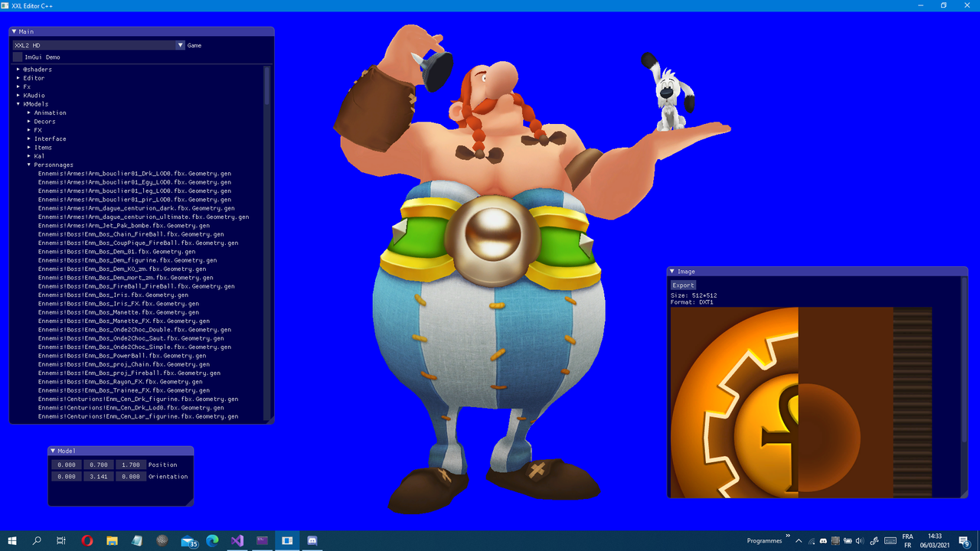Click Orientation field showing 3.141
Image resolution: width=980 pixels, height=551 pixels.
point(98,476)
